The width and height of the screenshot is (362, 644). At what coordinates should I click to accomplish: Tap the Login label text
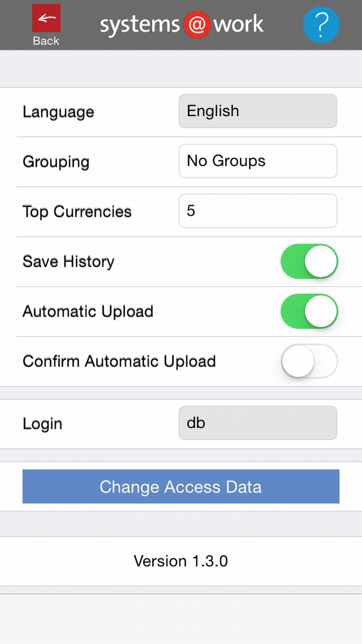(x=42, y=424)
